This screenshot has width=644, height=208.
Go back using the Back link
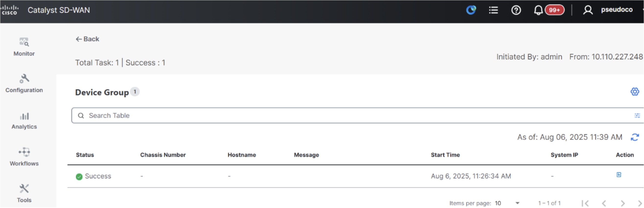tap(87, 39)
